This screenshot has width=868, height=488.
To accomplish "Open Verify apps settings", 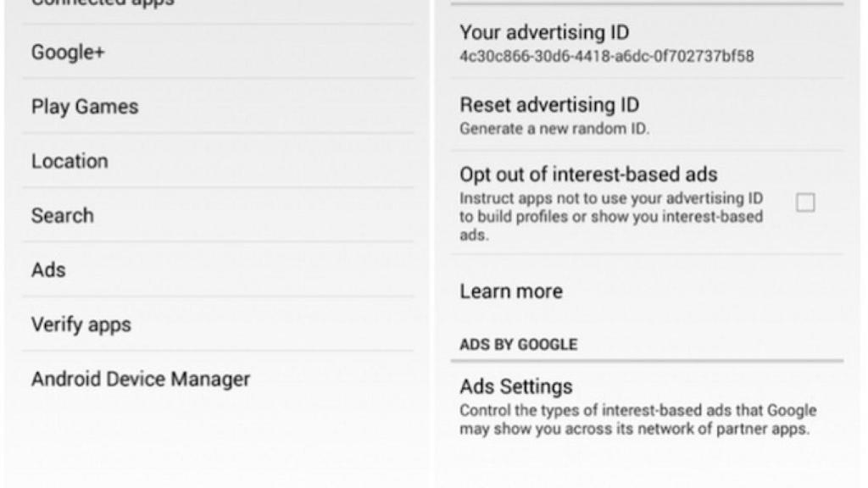I will coord(81,324).
